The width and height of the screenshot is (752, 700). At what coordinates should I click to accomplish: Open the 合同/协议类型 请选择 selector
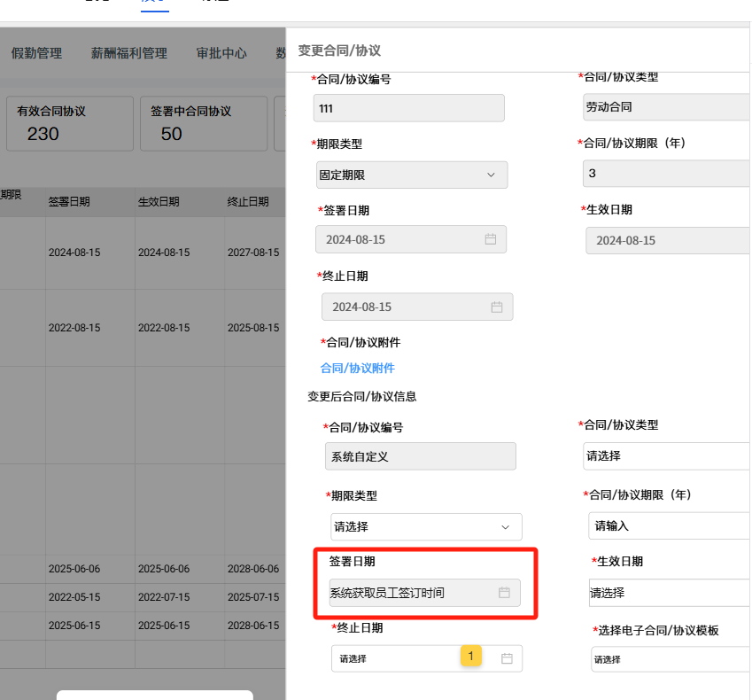666,455
